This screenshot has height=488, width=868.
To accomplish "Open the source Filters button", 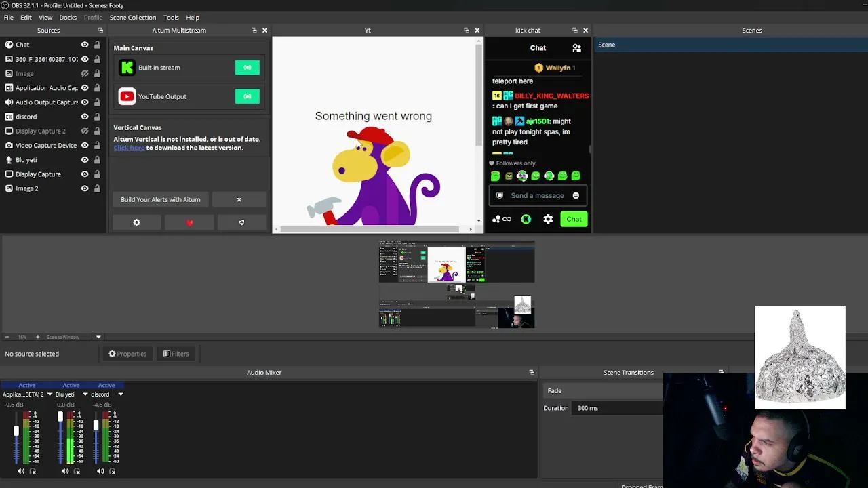I will [176, 354].
